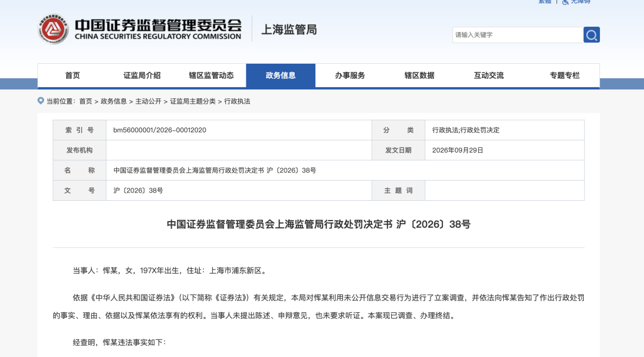The height and width of the screenshot is (357, 644).
Task: Open the 证监局介绍 navigation tab
Action: [142, 76]
